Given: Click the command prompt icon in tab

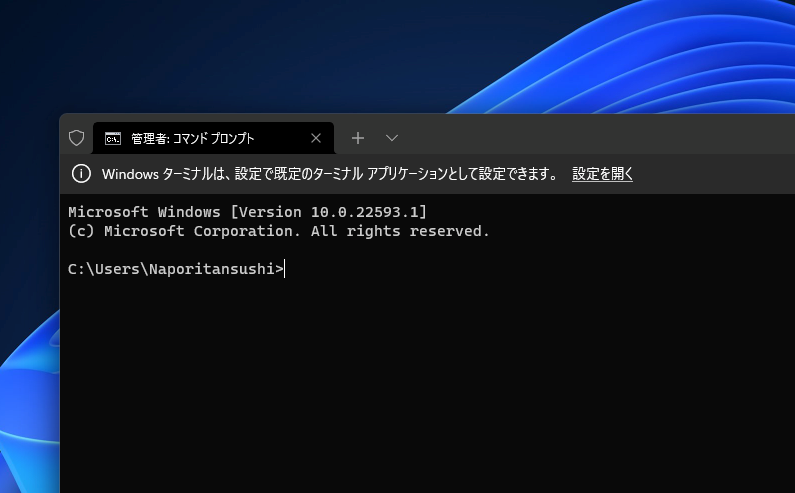Looking at the screenshot, I should click(x=113, y=138).
